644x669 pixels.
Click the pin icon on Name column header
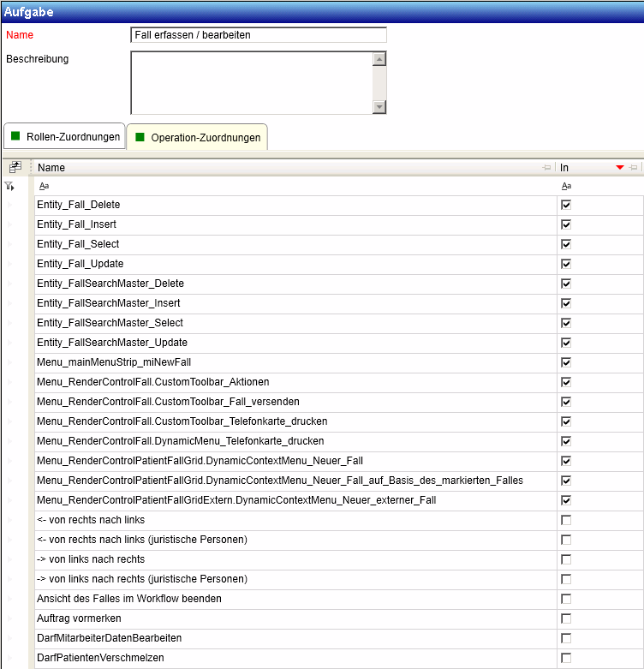[546, 168]
